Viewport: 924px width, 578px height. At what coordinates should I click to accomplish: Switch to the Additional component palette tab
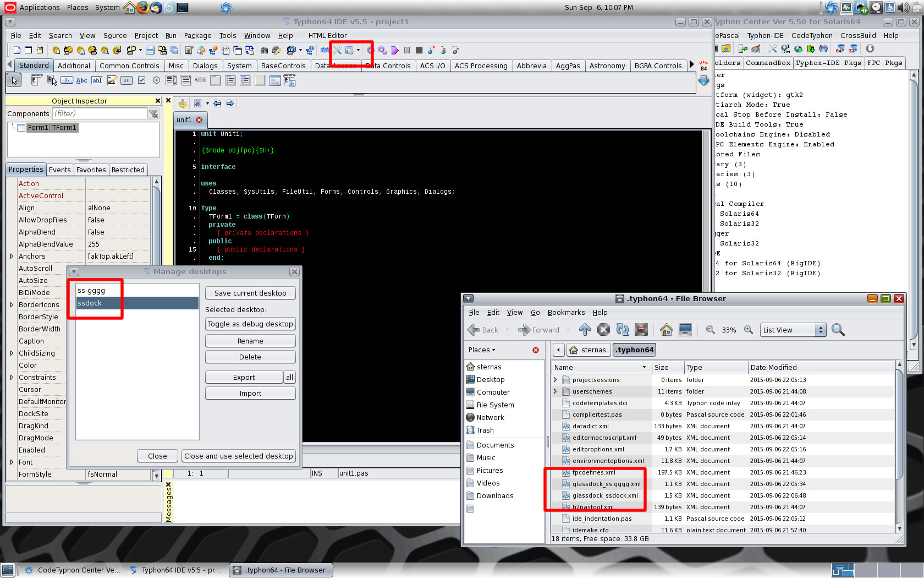tap(74, 66)
